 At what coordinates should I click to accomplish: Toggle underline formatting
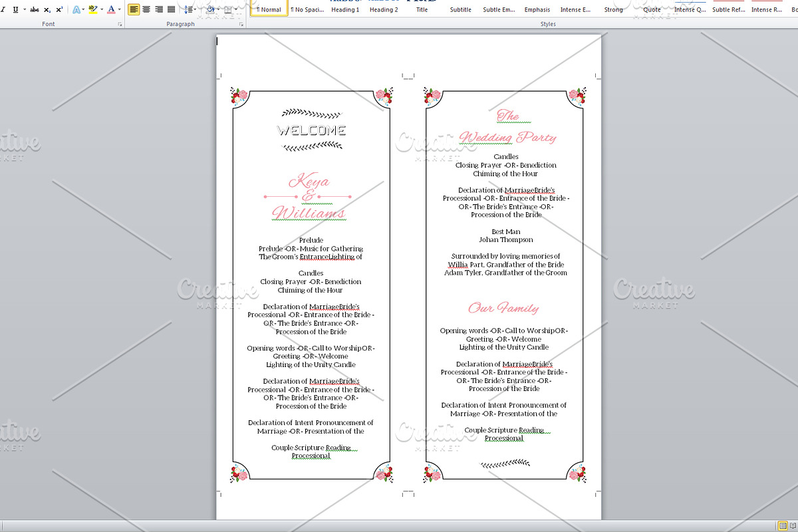click(15, 9)
